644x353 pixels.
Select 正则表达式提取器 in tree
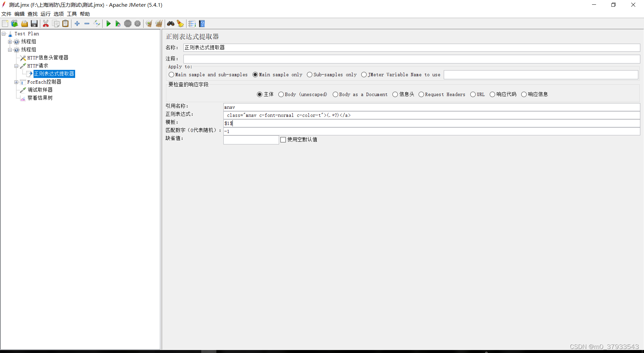click(x=54, y=74)
